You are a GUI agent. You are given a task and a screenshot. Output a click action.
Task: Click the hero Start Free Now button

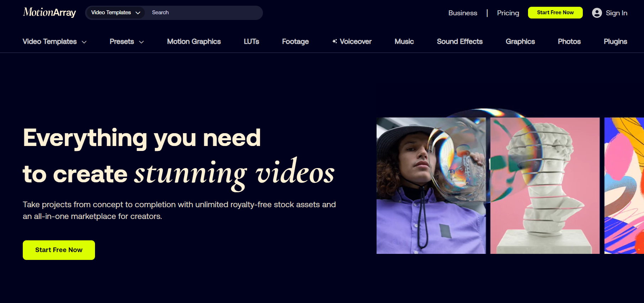pyautogui.click(x=59, y=250)
